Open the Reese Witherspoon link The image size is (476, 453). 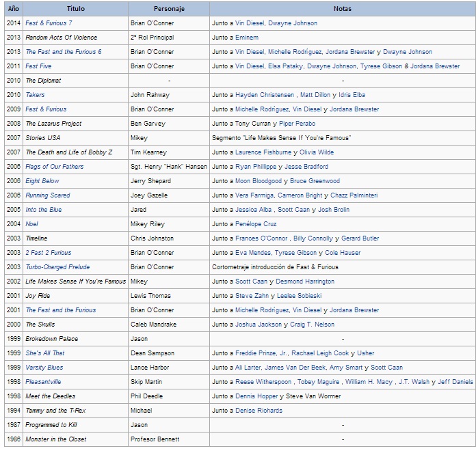point(263,382)
